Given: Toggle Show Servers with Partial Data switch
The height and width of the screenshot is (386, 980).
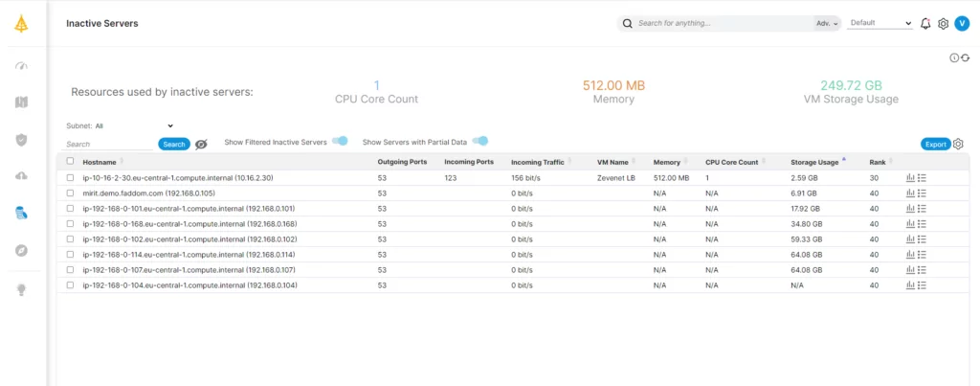Looking at the screenshot, I should pos(479,142).
